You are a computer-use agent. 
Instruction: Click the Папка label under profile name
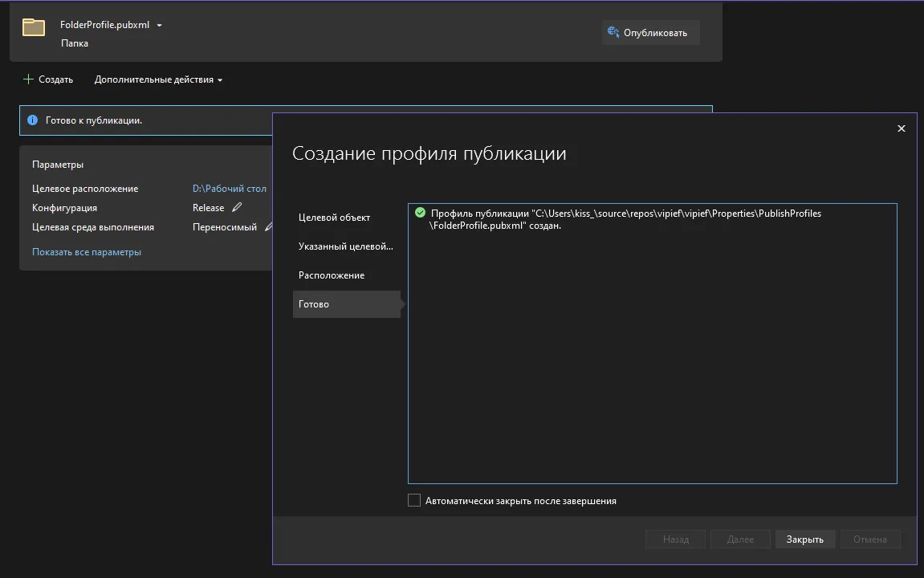click(74, 43)
